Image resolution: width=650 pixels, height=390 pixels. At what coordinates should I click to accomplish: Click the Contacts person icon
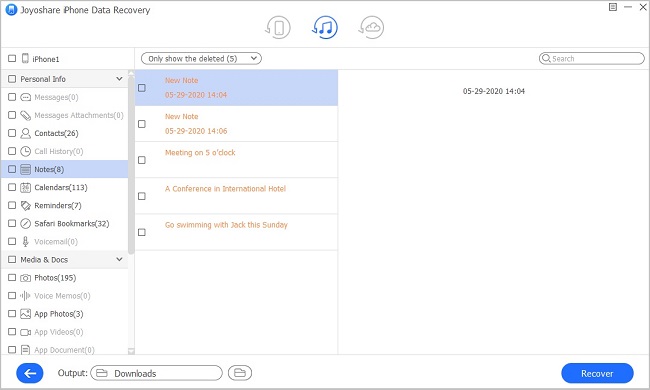point(26,133)
